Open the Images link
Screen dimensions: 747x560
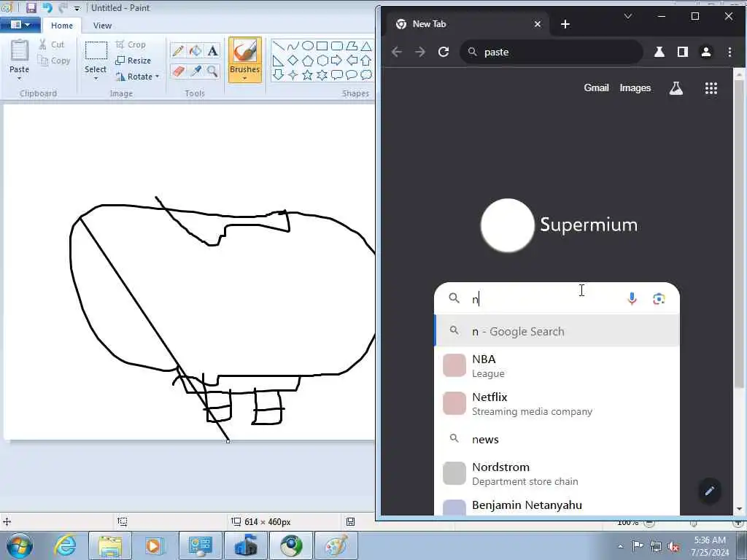[635, 88]
